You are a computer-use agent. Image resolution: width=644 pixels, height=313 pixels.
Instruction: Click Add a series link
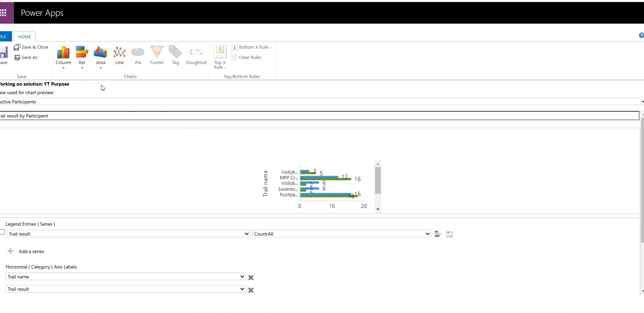[31, 251]
